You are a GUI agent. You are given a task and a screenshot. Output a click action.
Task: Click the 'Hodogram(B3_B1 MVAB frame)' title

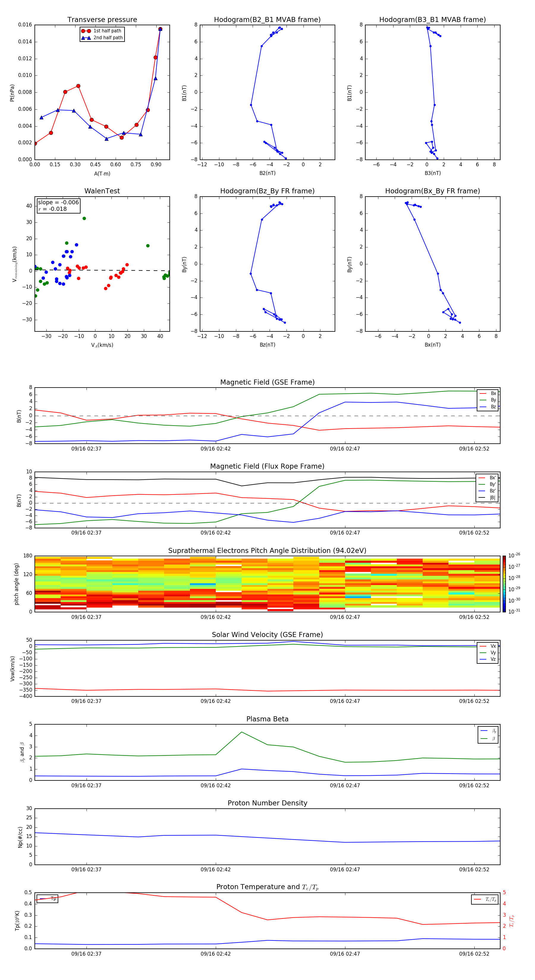pos(432,20)
